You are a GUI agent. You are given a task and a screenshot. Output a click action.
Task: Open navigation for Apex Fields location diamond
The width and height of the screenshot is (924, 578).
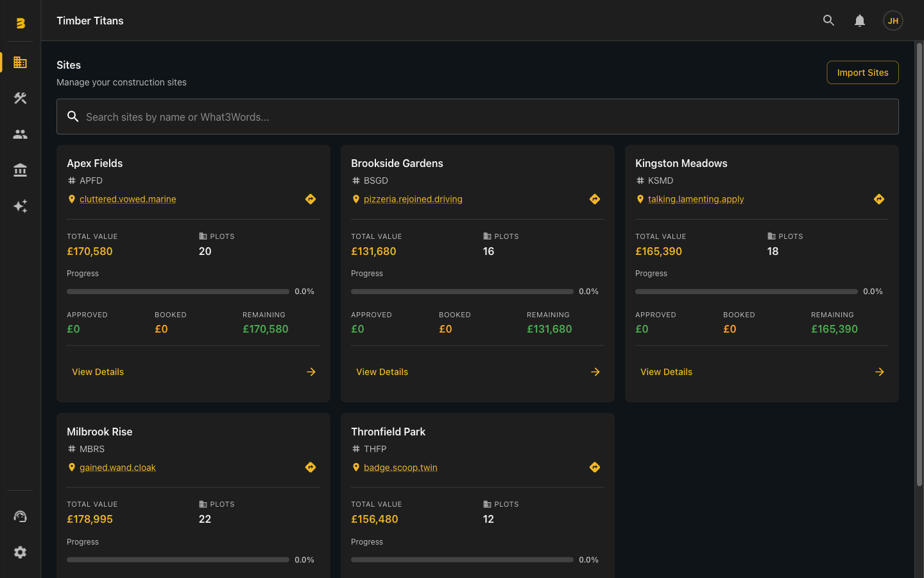pyautogui.click(x=311, y=199)
